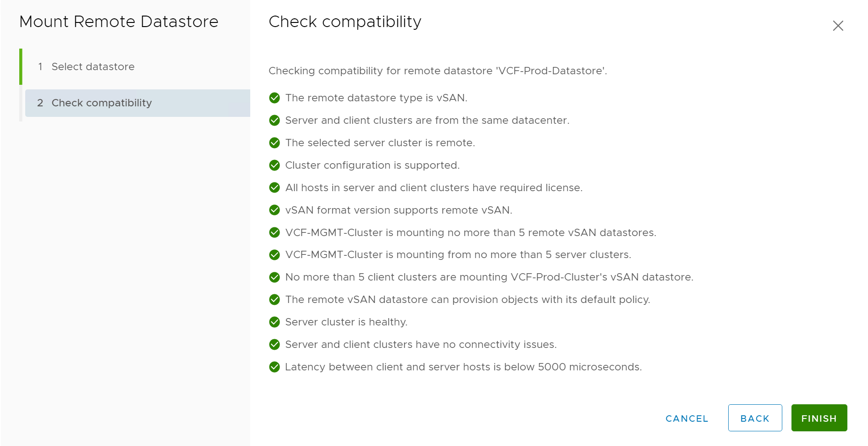Screen dimensions: 868x446
Task: Click the check icon for client clusters mounting limit
Action: click(275, 277)
